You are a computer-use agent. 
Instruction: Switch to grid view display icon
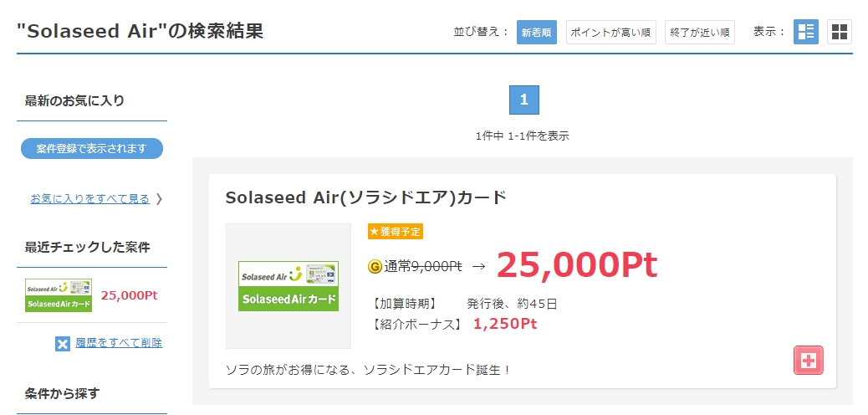[840, 32]
